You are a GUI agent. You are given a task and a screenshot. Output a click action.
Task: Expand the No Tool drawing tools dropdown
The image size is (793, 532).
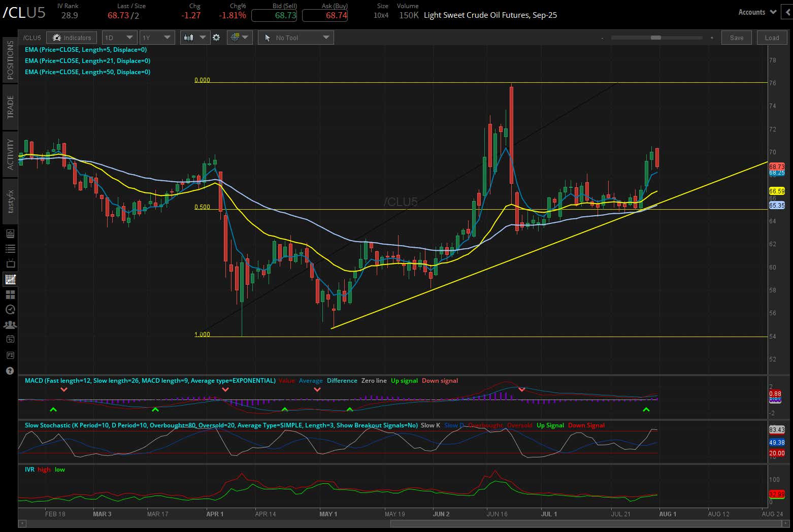pos(295,37)
